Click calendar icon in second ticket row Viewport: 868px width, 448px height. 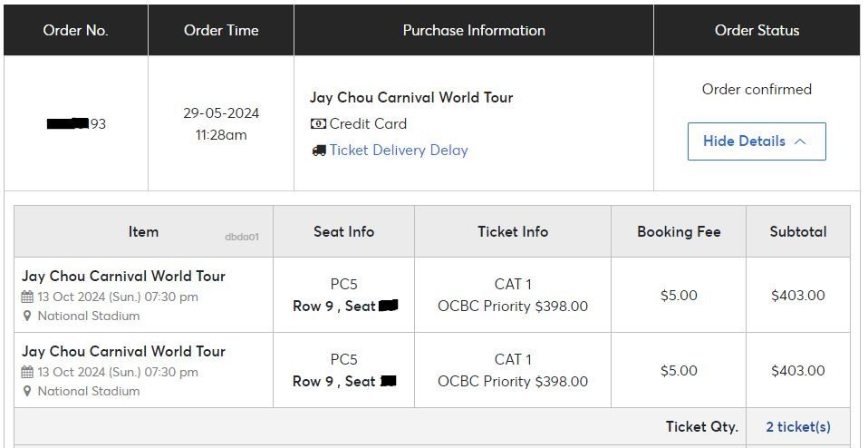tap(27, 372)
